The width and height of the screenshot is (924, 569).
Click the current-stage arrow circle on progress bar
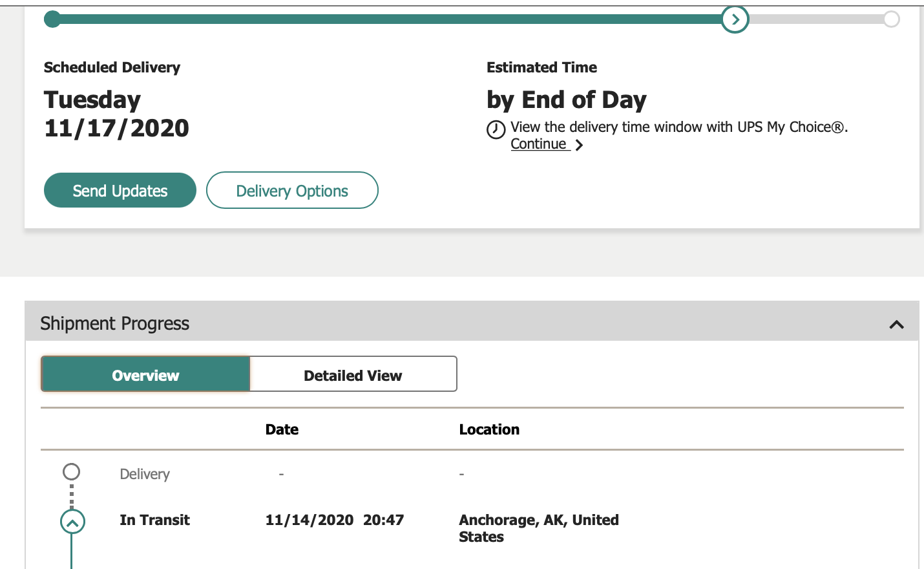point(735,19)
